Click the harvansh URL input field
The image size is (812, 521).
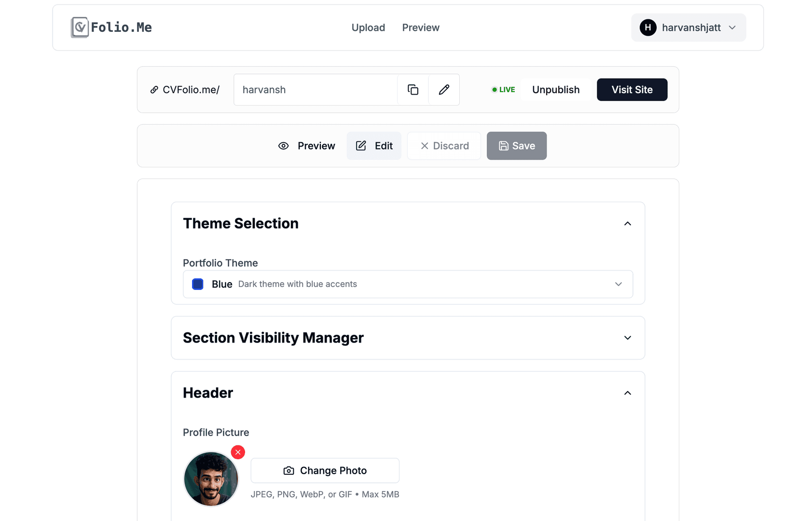(x=316, y=90)
